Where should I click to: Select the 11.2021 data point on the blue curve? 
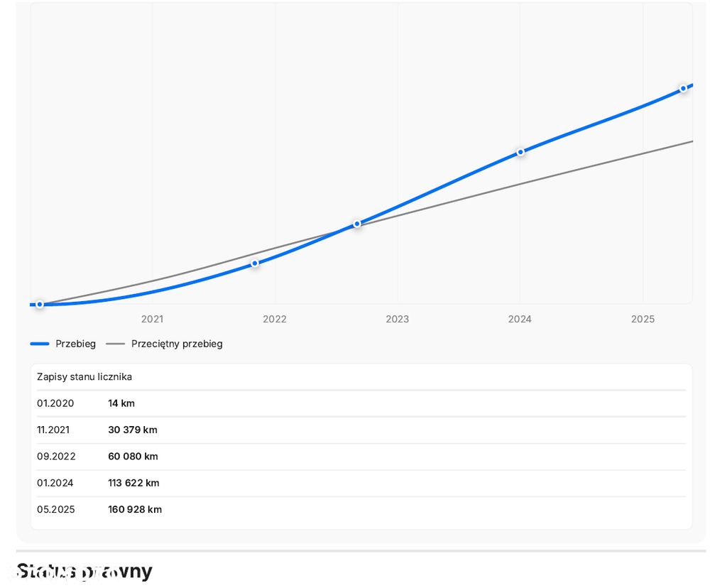point(255,263)
